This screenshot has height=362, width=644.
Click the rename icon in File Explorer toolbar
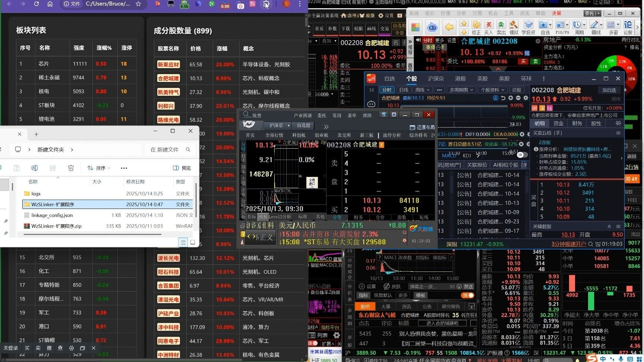click(35, 168)
